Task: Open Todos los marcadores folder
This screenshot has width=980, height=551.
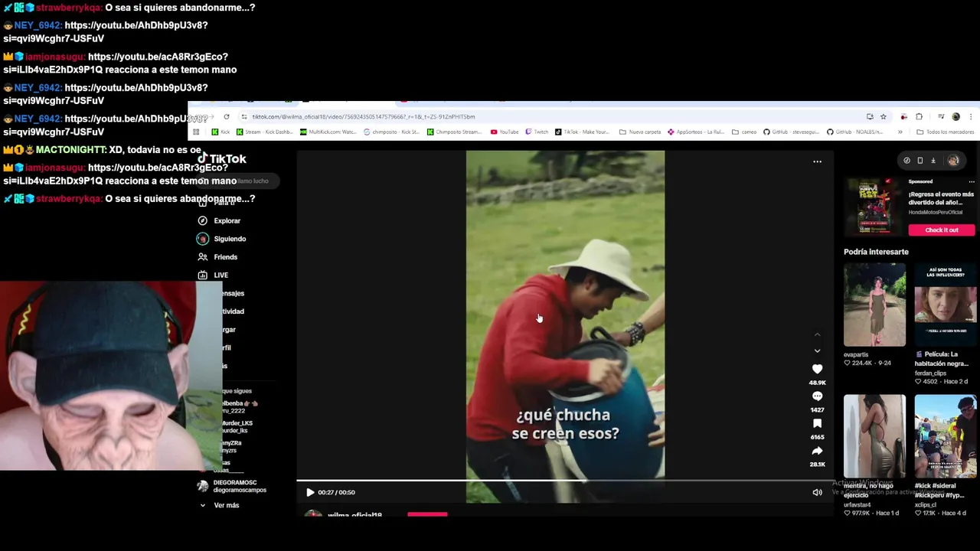Action: pyautogui.click(x=944, y=132)
